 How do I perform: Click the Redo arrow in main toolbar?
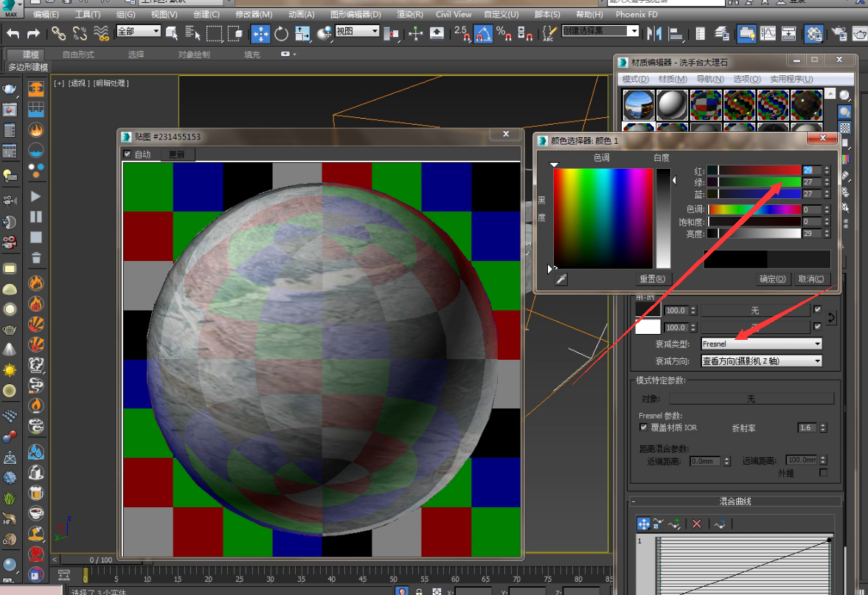tap(33, 34)
